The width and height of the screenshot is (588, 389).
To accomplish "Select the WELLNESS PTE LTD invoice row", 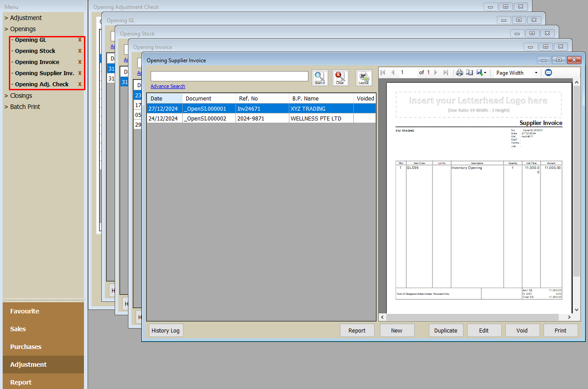I will point(261,119).
